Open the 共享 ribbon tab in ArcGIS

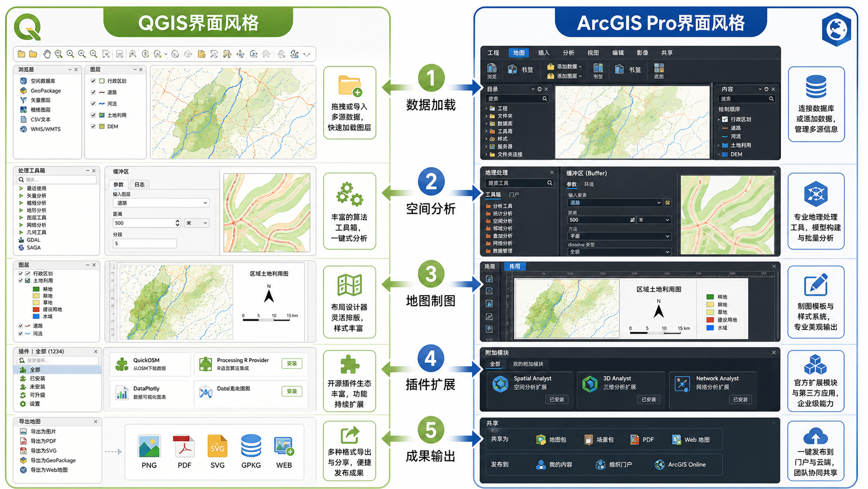667,52
